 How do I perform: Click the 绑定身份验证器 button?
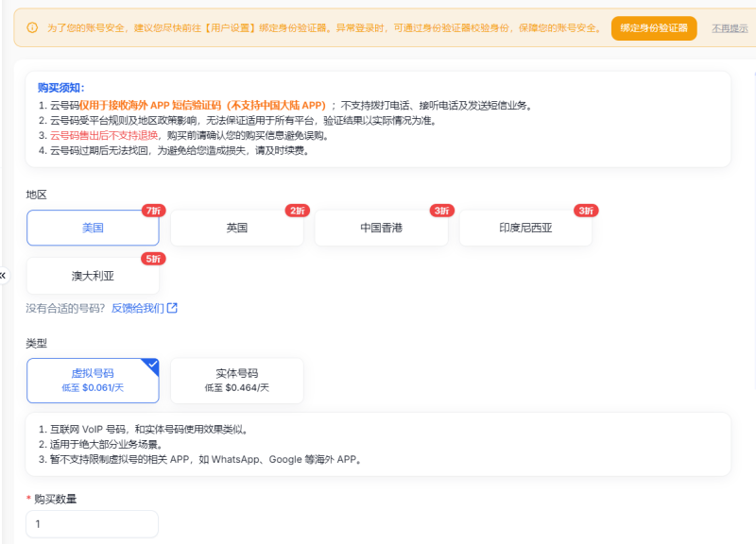click(x=654, y=28)
